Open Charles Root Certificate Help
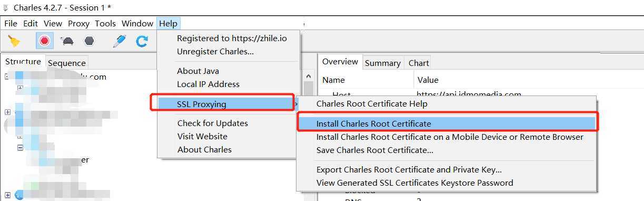Screen dimensions: 644x201 pos(372,104)
